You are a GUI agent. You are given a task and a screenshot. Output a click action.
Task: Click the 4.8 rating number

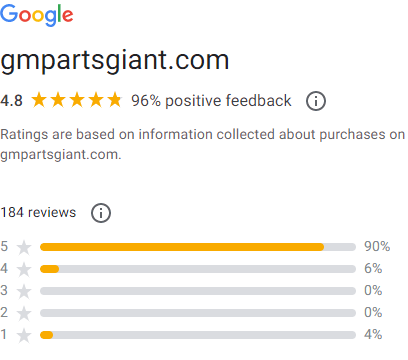pos(11,101)
